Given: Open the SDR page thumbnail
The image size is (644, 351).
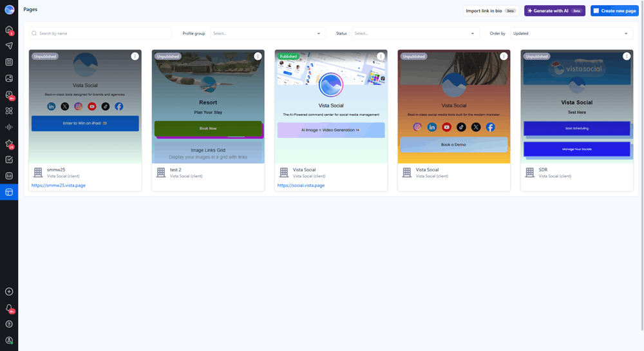Looking at the screenshot, I should [576, 107].
